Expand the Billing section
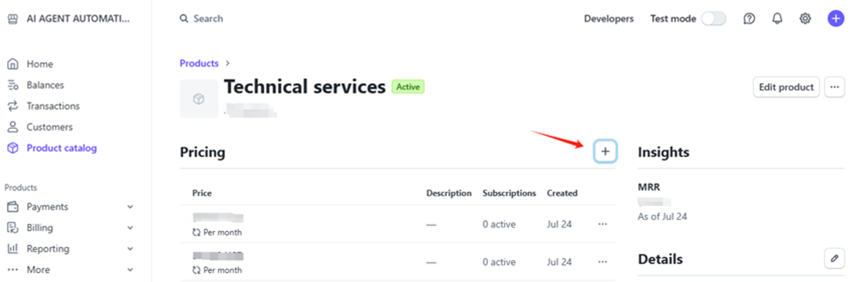Viewport: 868px width, 282px height. pos(130,228)
